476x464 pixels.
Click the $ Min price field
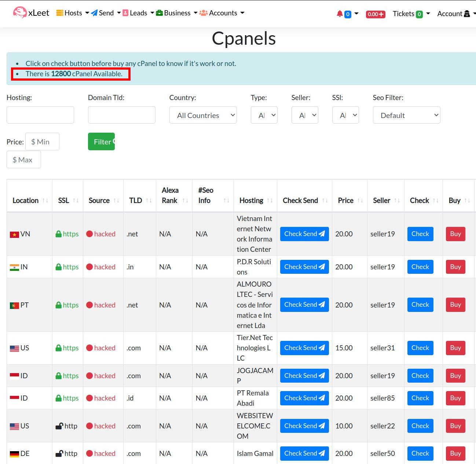point(42,141)
